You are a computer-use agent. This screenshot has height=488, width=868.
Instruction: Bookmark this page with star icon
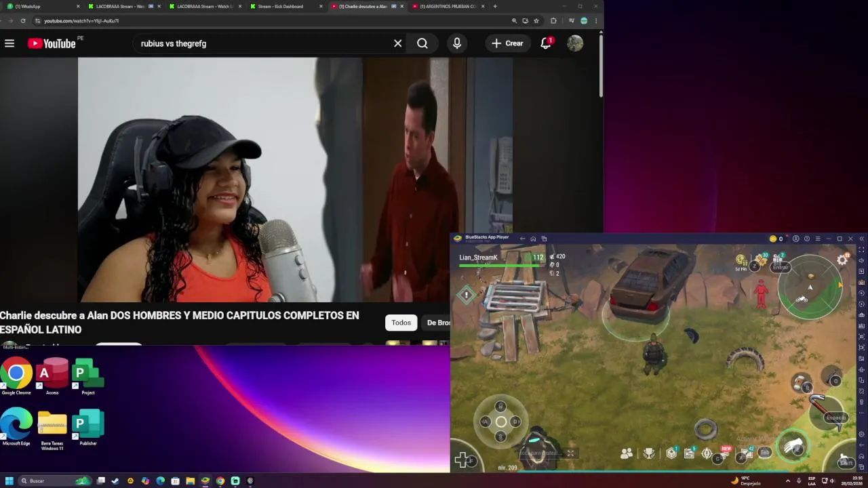[536, 21]
